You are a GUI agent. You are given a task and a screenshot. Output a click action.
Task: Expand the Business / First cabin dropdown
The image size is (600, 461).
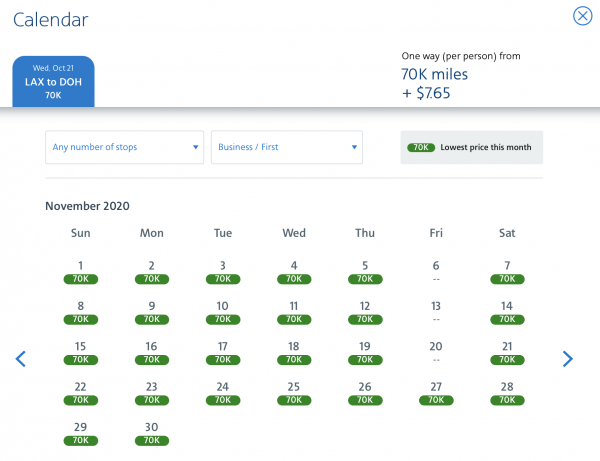point(286,147)
